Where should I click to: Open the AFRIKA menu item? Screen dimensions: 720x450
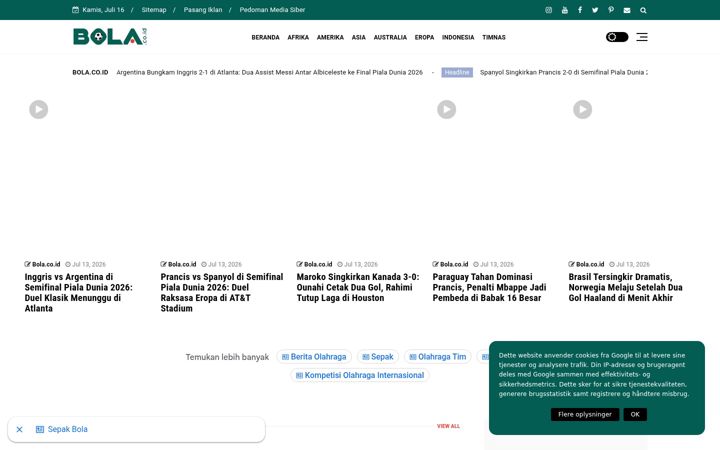coord(298,37)
